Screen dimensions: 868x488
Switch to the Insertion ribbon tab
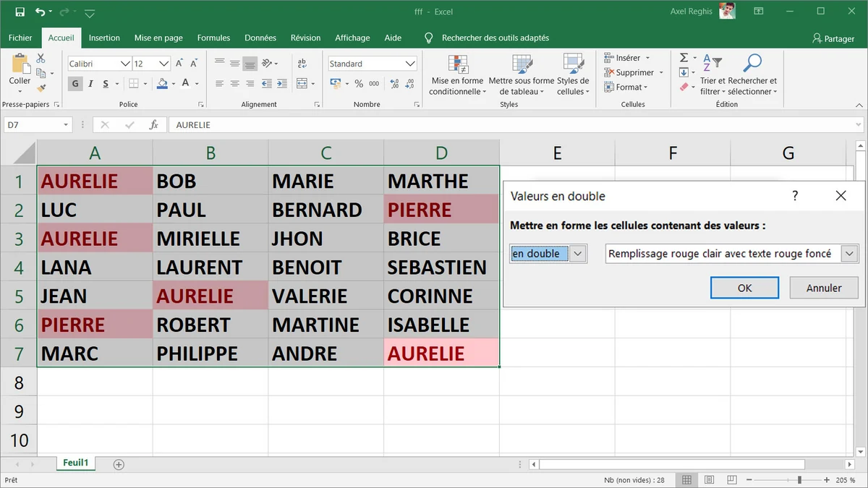point(104,38)
